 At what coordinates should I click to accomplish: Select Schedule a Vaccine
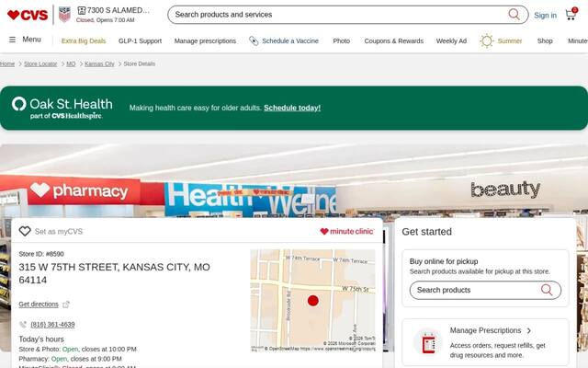coord(290,40)
